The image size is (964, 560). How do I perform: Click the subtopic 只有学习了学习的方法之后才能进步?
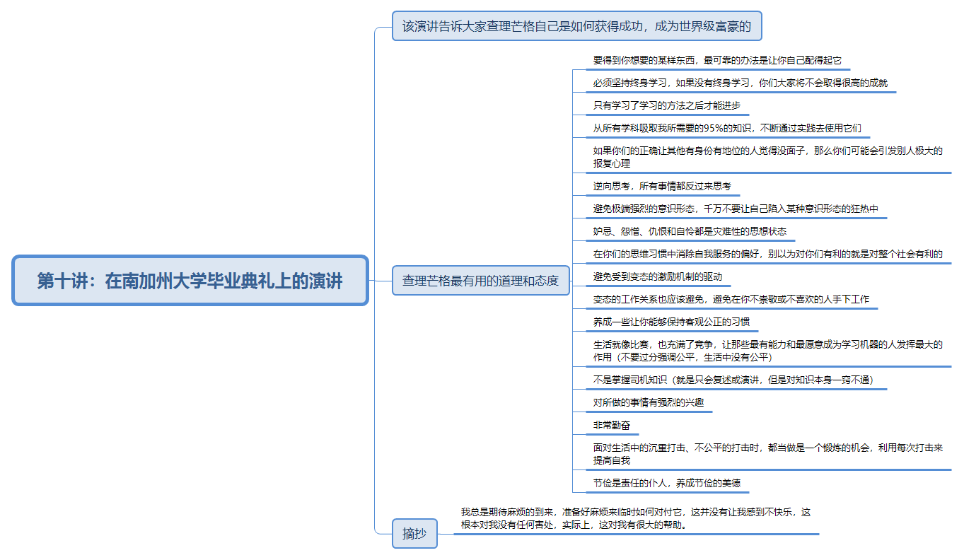(x=666, y=105)
